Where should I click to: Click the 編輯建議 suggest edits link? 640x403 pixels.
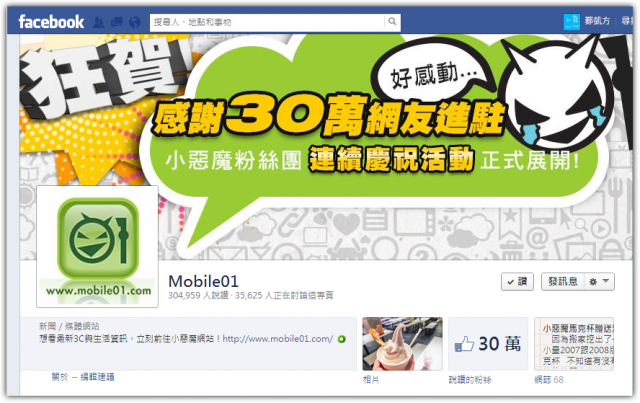[97, 377]
